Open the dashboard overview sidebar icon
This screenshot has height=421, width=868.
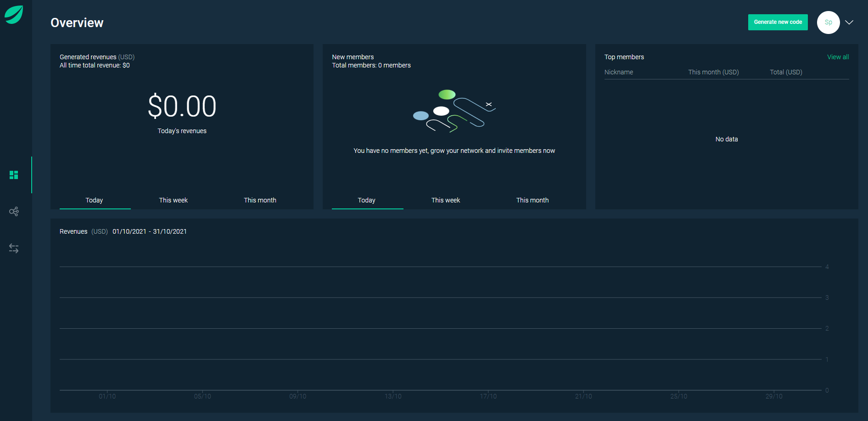click(x=14, y=175)
